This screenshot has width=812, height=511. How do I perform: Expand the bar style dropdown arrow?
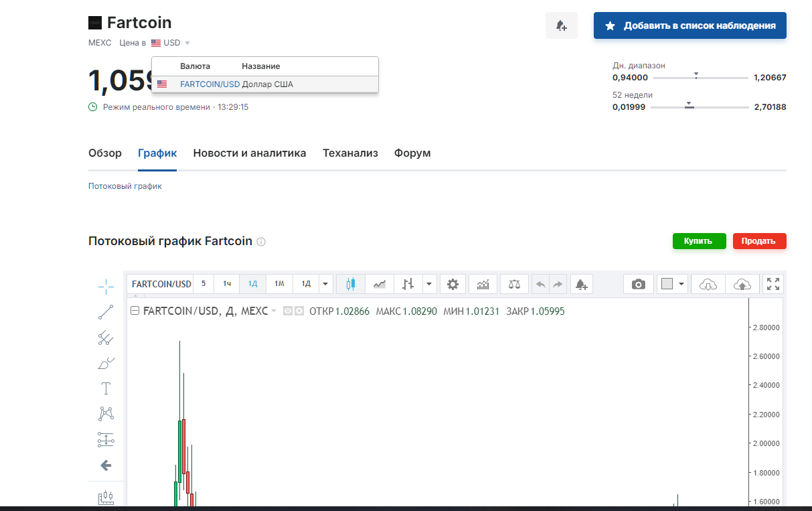pos(430,284)
